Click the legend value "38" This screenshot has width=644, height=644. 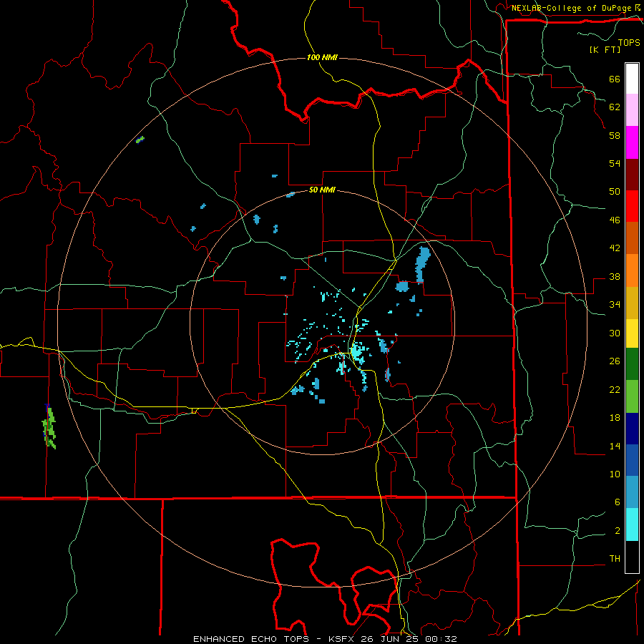click(615, 276)
